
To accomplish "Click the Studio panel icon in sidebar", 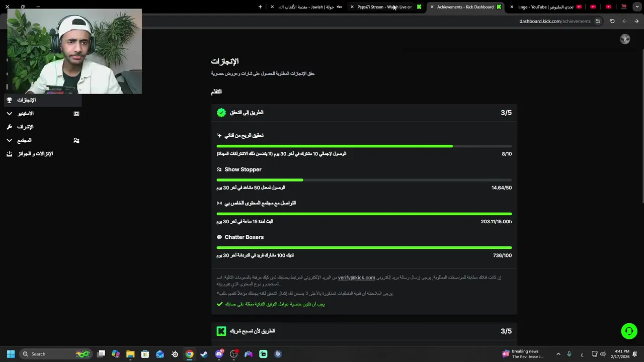I will 76,114.
